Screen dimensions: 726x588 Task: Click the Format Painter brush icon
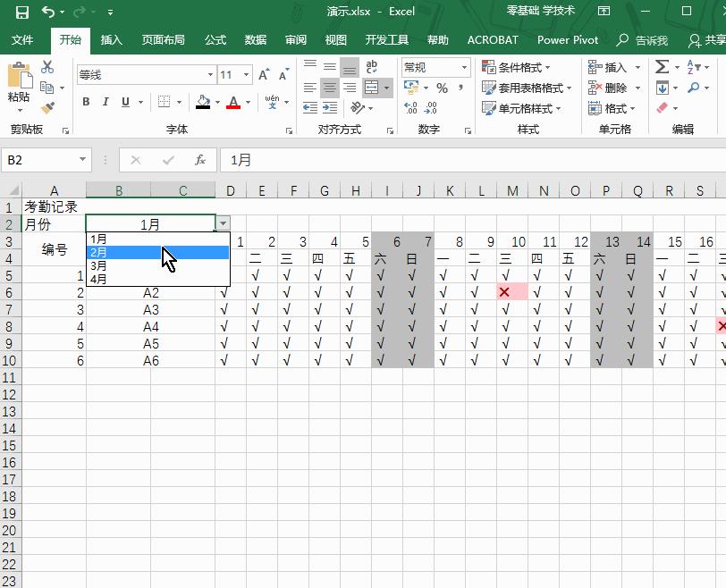[47, 107]
